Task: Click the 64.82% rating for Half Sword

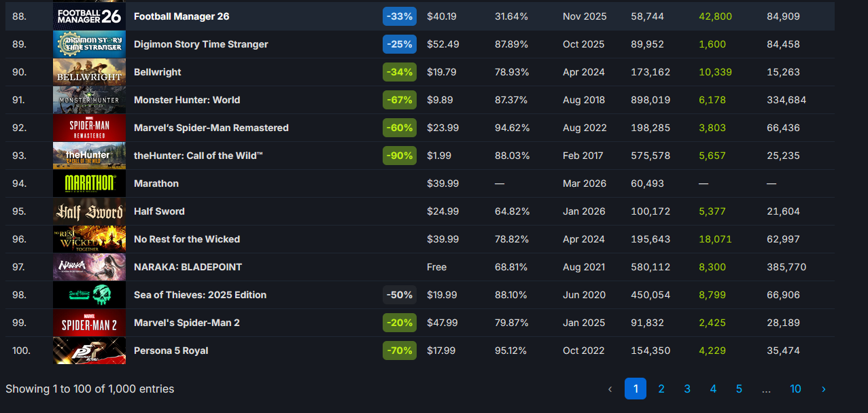Action: point(512,211)
